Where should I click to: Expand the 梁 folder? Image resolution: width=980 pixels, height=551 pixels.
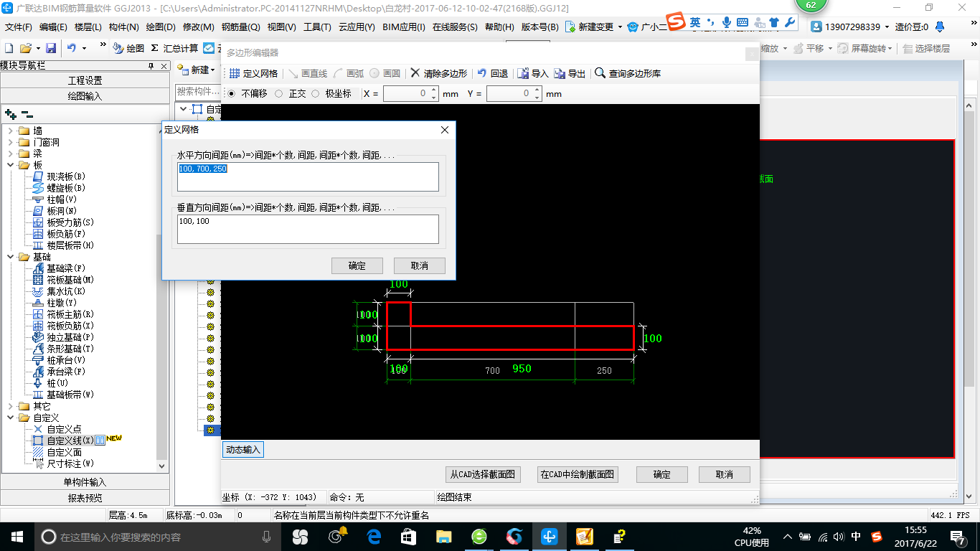click(x=11, y=154)
